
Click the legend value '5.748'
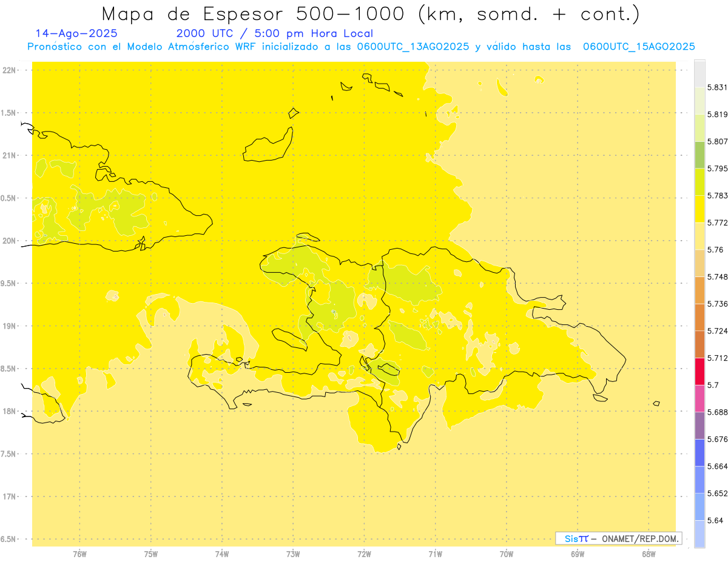pos(718,277)
